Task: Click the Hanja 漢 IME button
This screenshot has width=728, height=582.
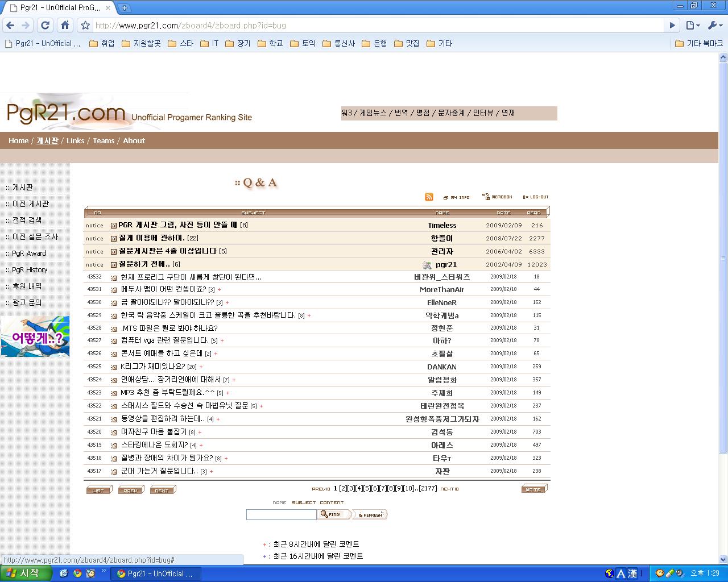Action: click(632, 573)
